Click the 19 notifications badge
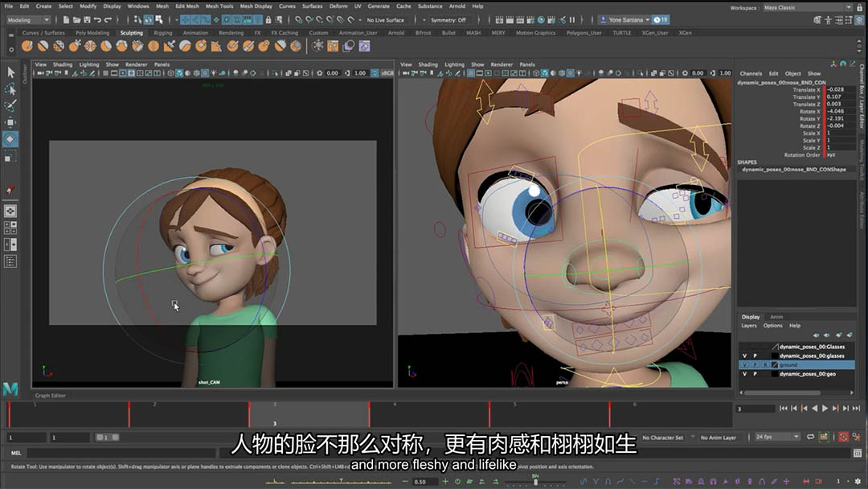868x489 pixels. pos(661,20)
